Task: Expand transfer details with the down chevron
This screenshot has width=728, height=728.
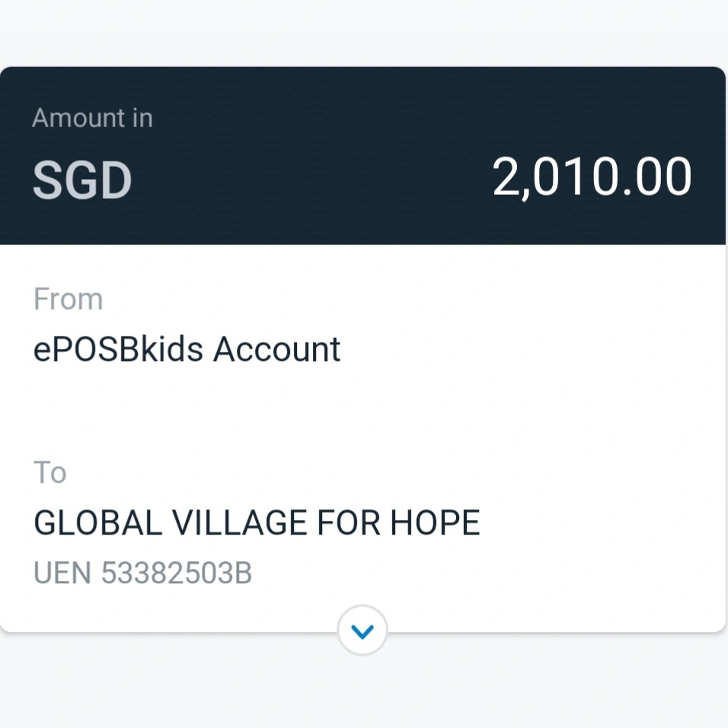Action: [362, 631]
